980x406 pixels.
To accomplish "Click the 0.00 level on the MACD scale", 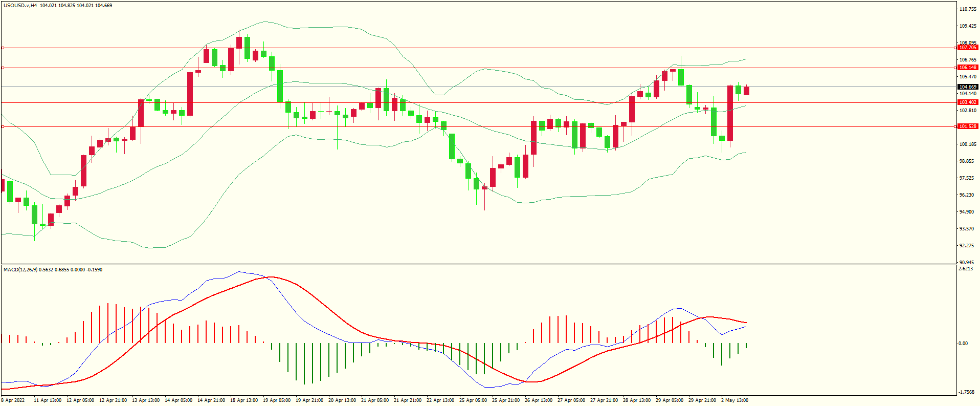I will pyautogui.click(x=963, y=344).
